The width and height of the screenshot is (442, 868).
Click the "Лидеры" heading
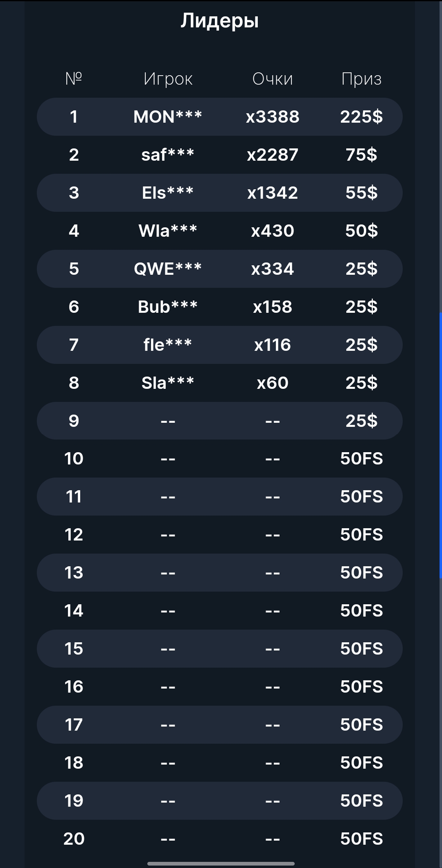(220, 20)
